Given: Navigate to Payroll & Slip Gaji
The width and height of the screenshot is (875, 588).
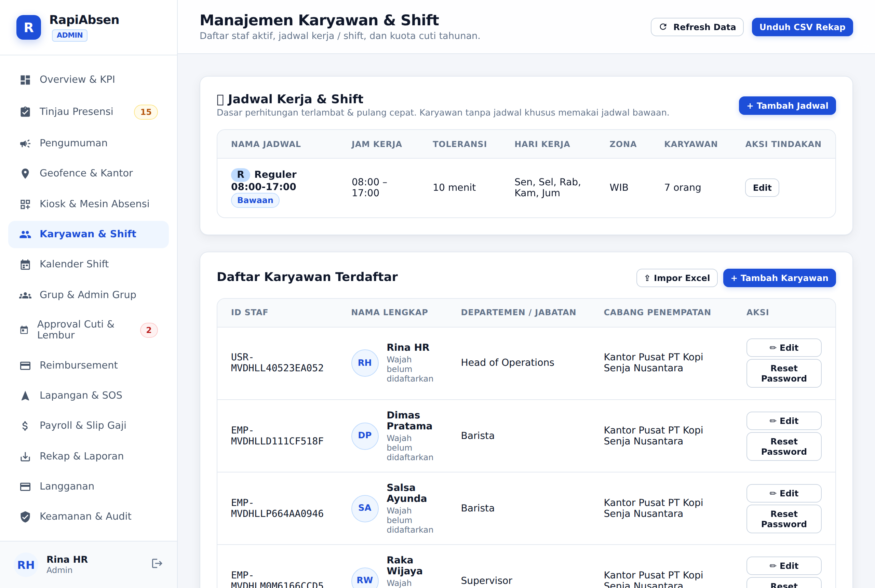Looking at the screenshot, I should 89,426.
